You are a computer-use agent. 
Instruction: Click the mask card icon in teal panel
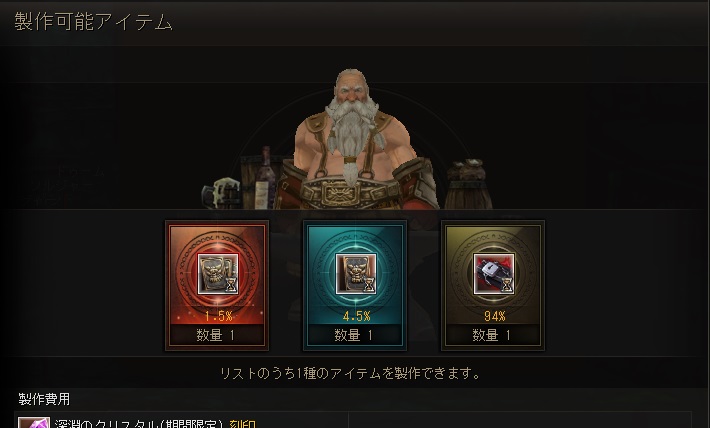coord(355,274)
